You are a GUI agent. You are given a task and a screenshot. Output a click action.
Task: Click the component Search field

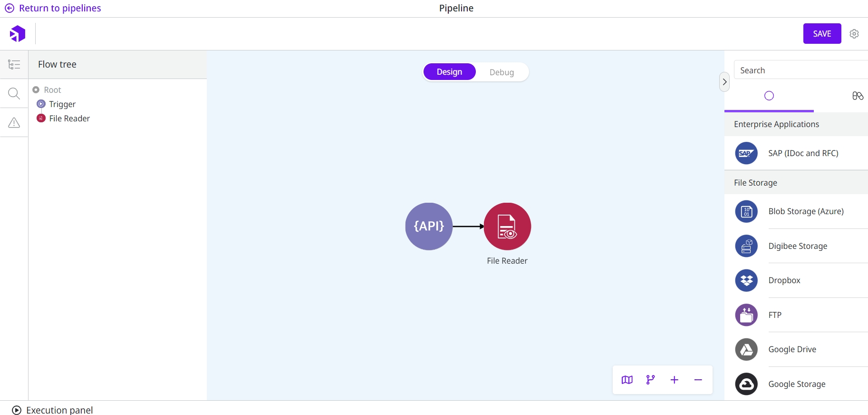click(801, 70)
